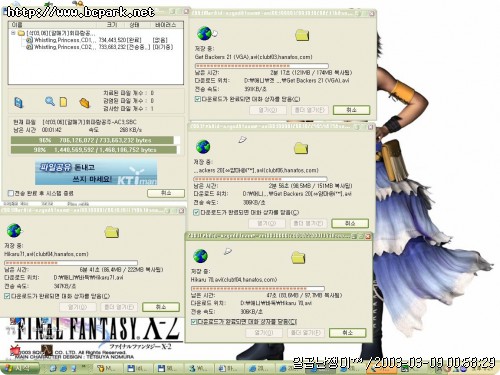Open the Windows 시작 Start menu
This screenshot has width=500, height=375.
point(19,368)
